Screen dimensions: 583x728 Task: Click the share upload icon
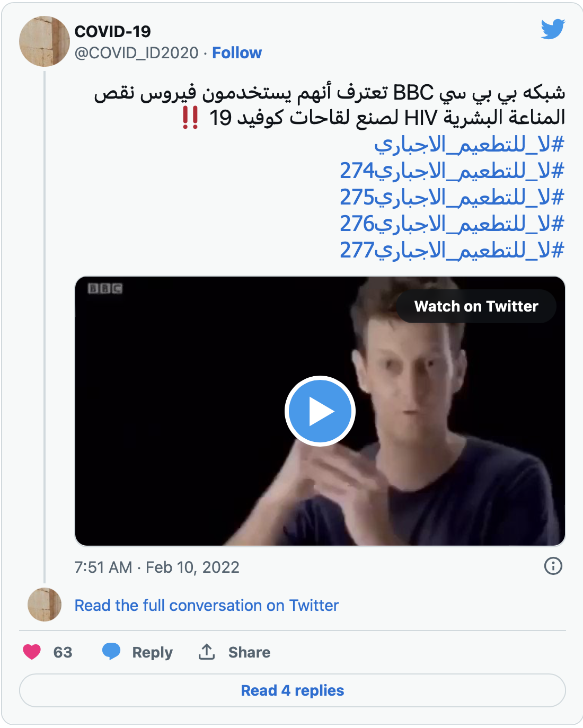coord(207,652)
